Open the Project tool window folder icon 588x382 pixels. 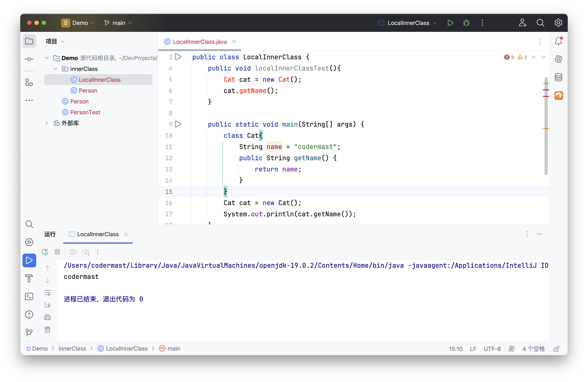pyautogui.click(x=29, y=41)
